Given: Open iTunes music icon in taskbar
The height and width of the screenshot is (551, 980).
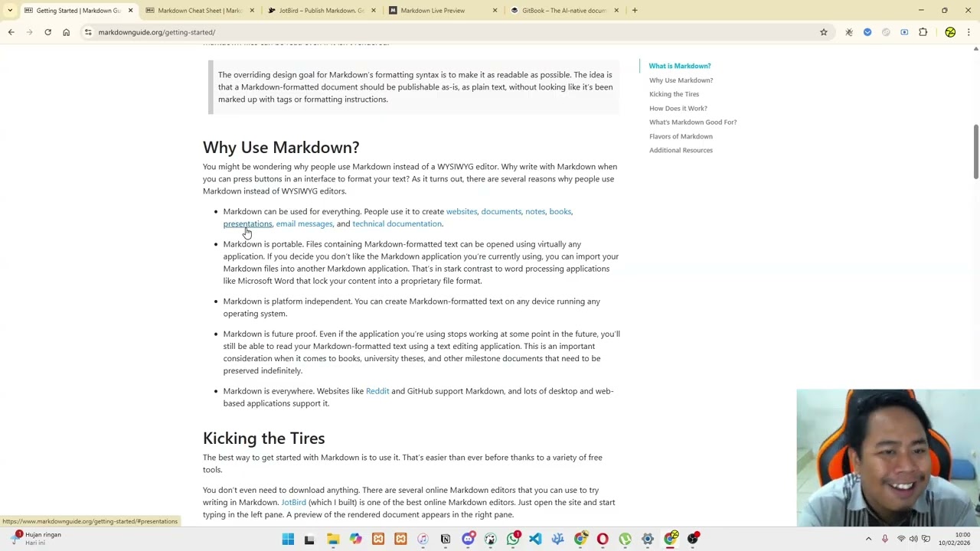Looking at the screenshot, I should (x=423, y=539).
